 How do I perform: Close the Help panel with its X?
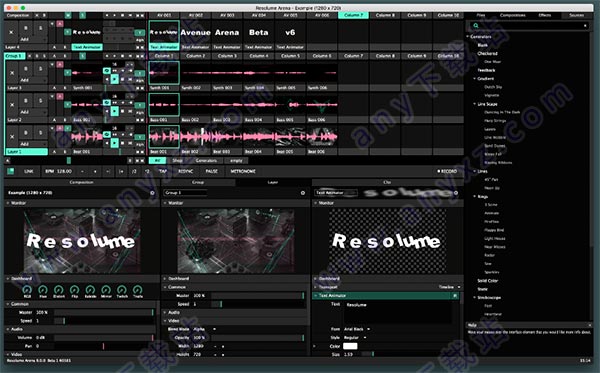pos(590,325)
